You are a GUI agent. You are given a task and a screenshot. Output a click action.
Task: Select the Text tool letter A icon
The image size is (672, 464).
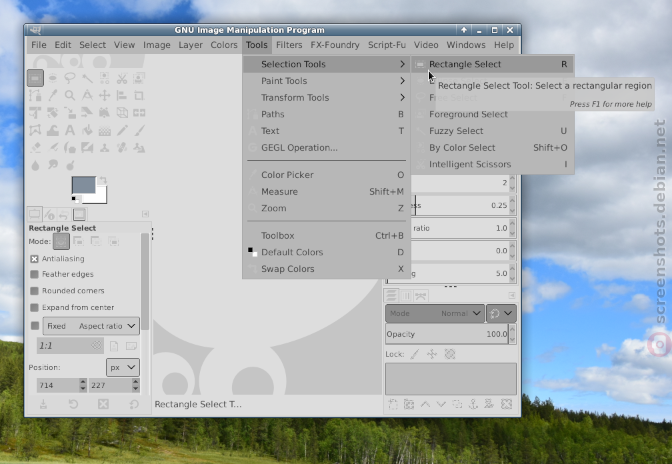point(70,130)
